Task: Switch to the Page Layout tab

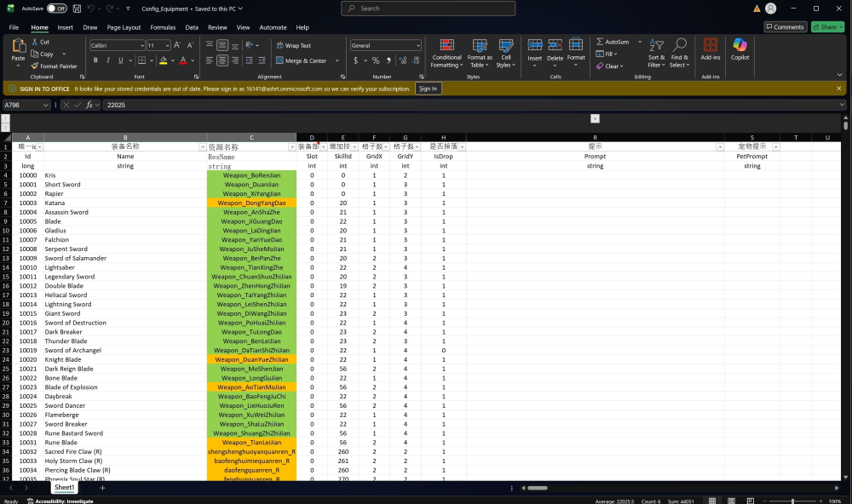Action: coord(124,27)
